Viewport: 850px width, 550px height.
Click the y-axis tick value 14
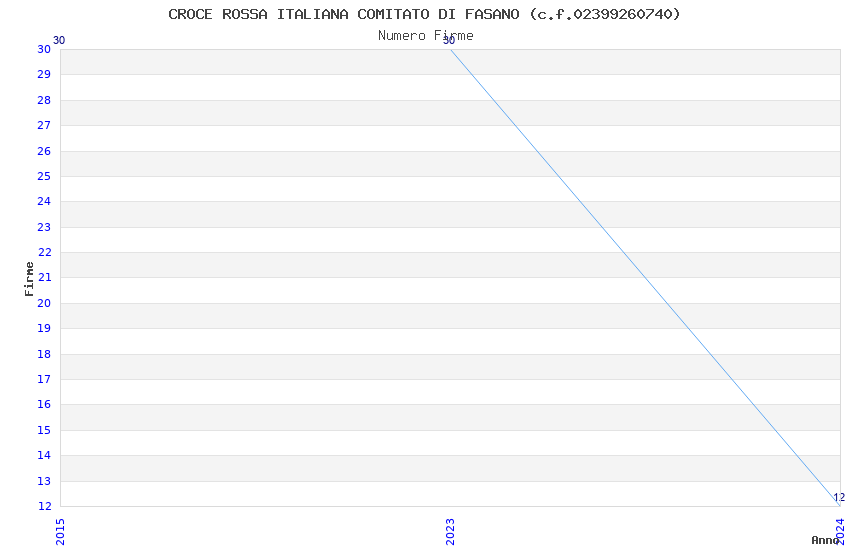44,455
